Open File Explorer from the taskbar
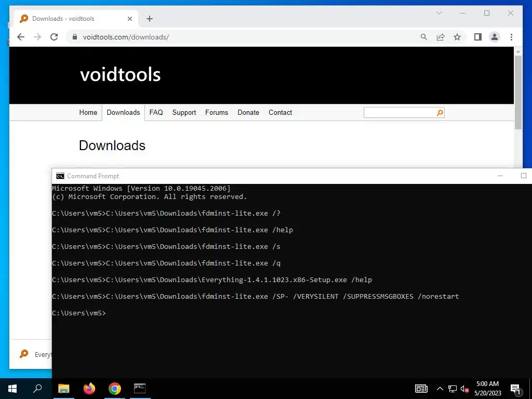The image size is (532, 399). point(63,389)
